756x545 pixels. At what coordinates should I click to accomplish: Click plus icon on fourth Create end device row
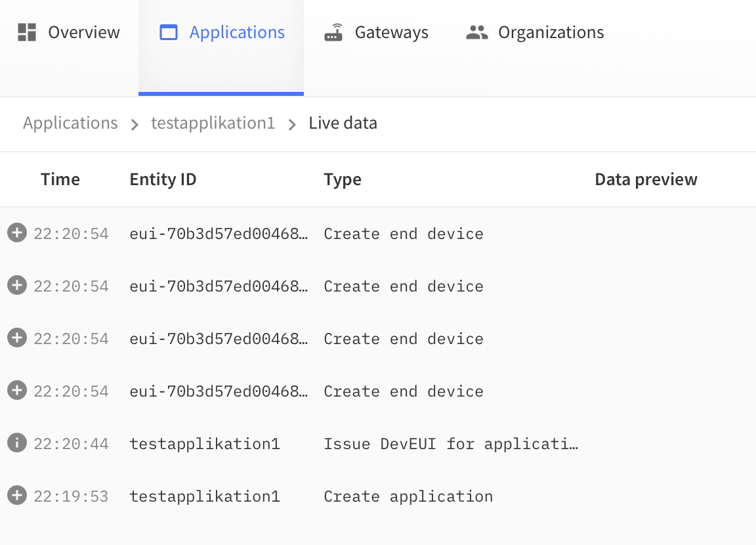click(16, 391)
